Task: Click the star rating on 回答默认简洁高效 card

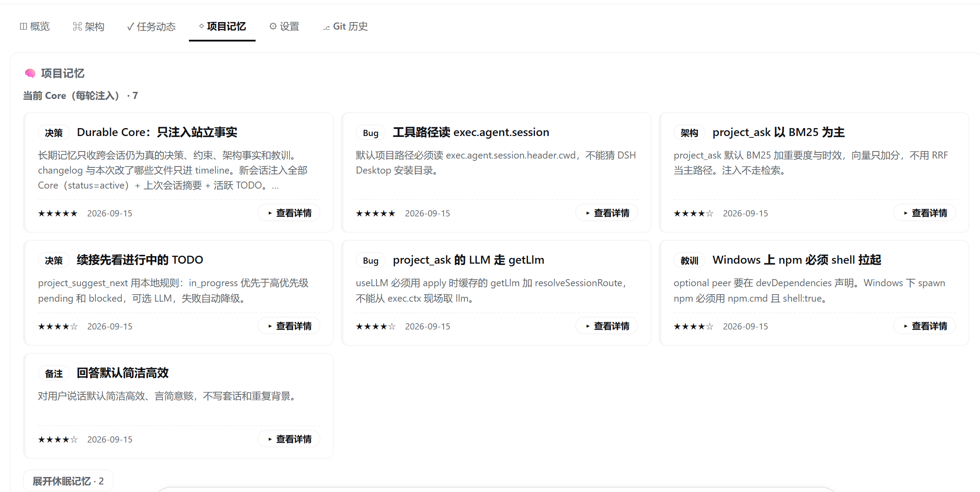Action: click(x=58, y=439)
